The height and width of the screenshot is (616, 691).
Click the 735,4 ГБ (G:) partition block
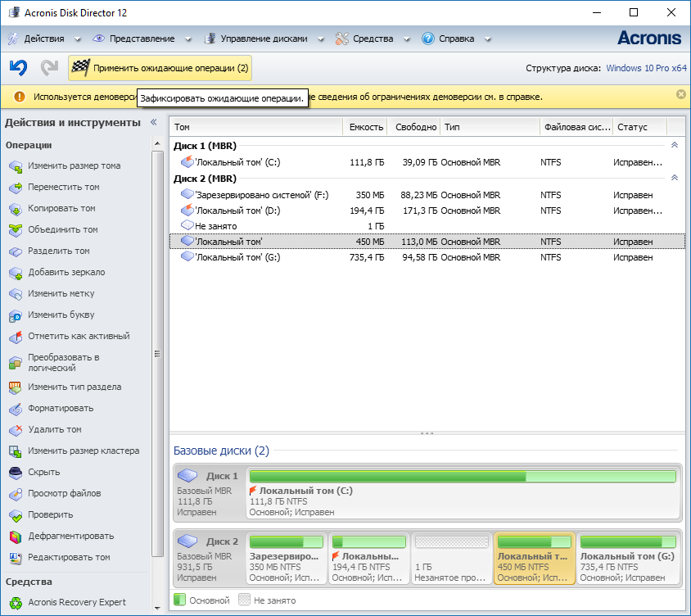pyautogui.click(x=629, y=559)
